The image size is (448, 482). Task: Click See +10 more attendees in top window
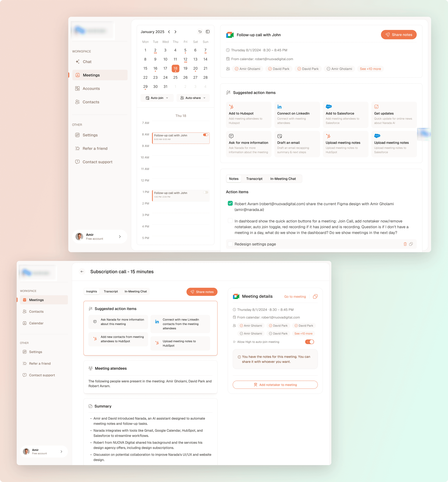point(370,69)
